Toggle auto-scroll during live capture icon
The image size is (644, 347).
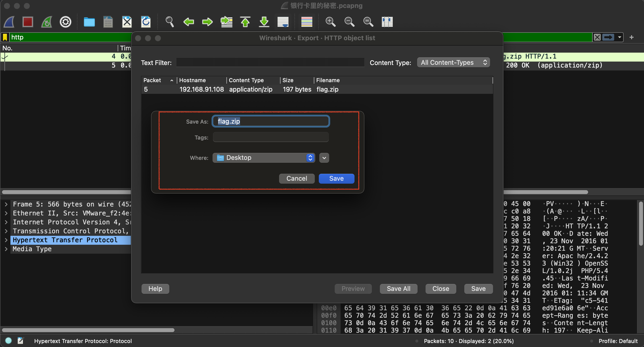point(283,22)
